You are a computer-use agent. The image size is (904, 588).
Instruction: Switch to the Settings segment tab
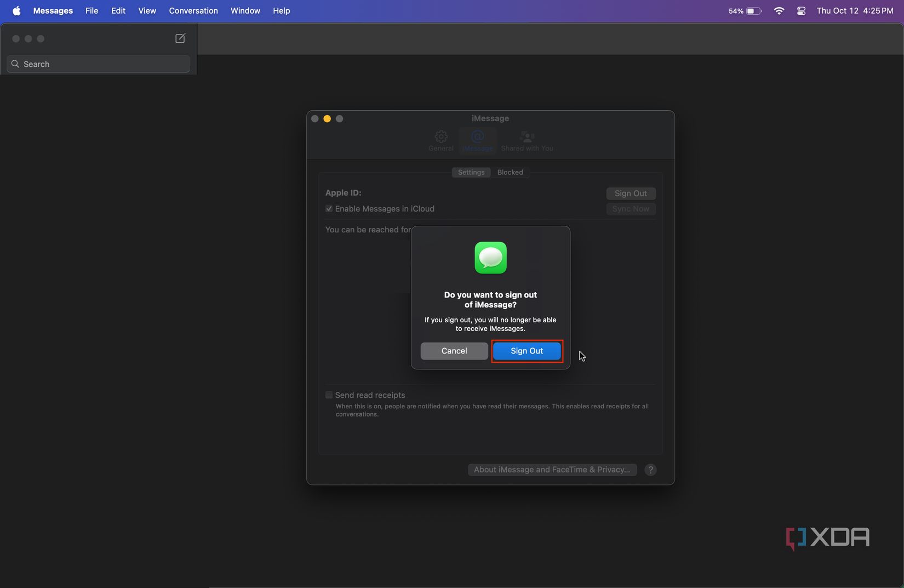click(x=471, y=172)
